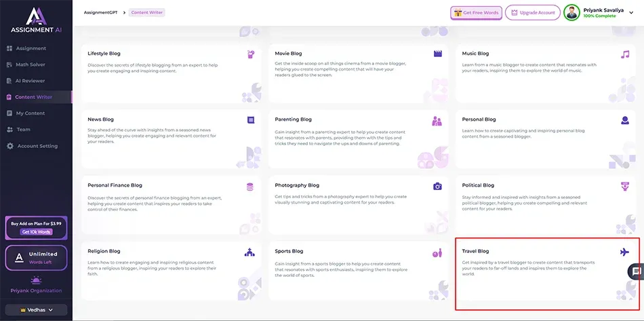Click the Parenting Blog family icon

[x=437, y=121]
